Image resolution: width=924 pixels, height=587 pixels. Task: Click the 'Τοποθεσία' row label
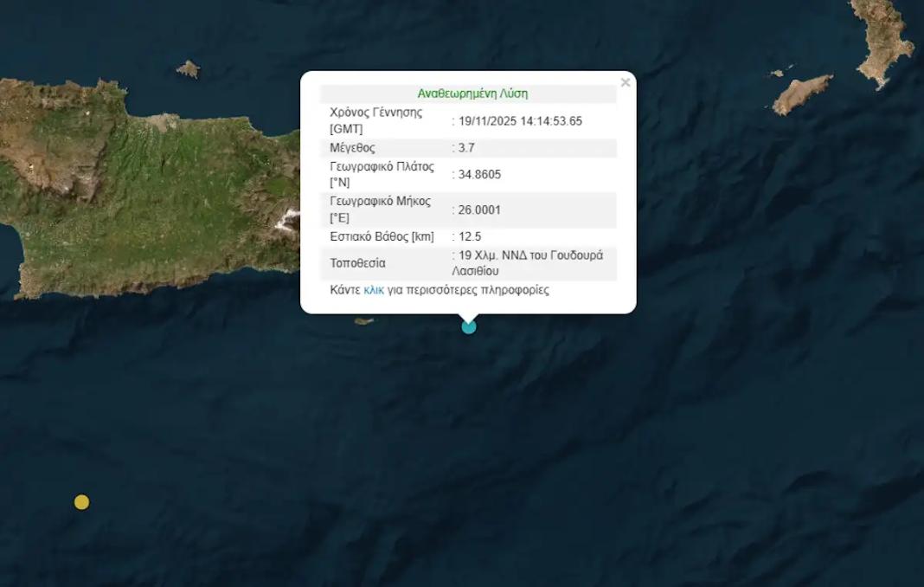[357, 263]
